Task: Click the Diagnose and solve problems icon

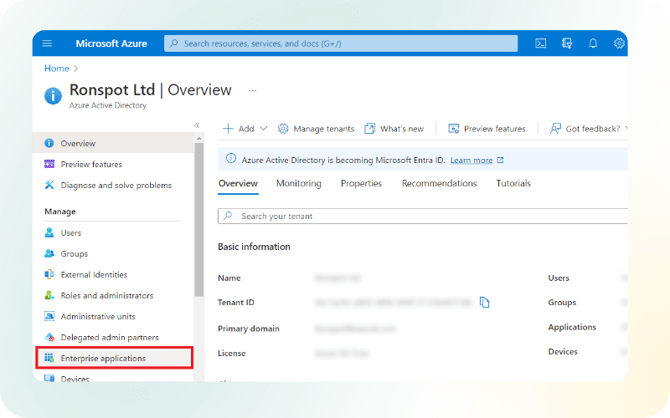Action: tap(49, 185)
